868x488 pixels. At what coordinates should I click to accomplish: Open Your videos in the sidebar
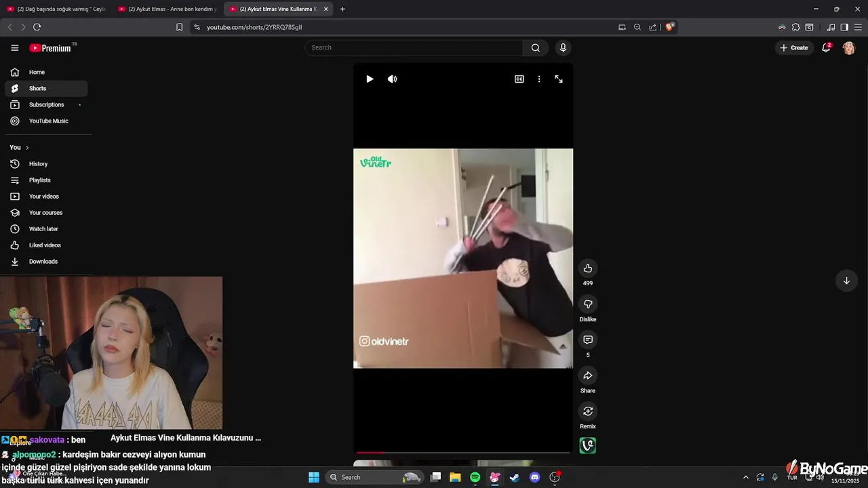pyautogui.click(x=46, y=197)
